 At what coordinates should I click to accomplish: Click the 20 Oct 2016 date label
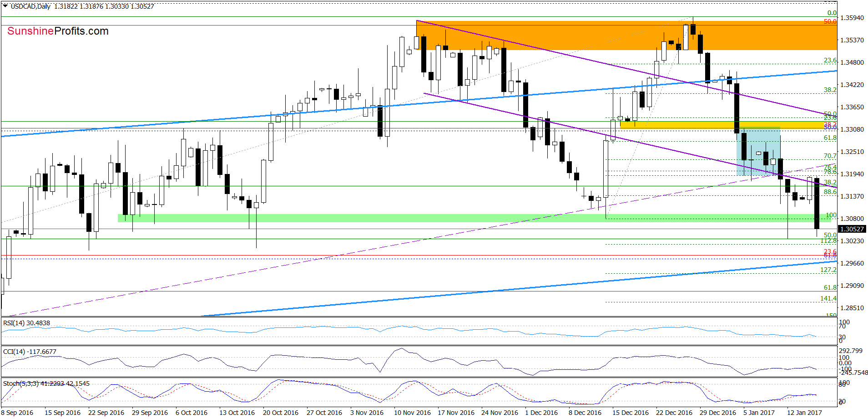click(x=281, y=413)
